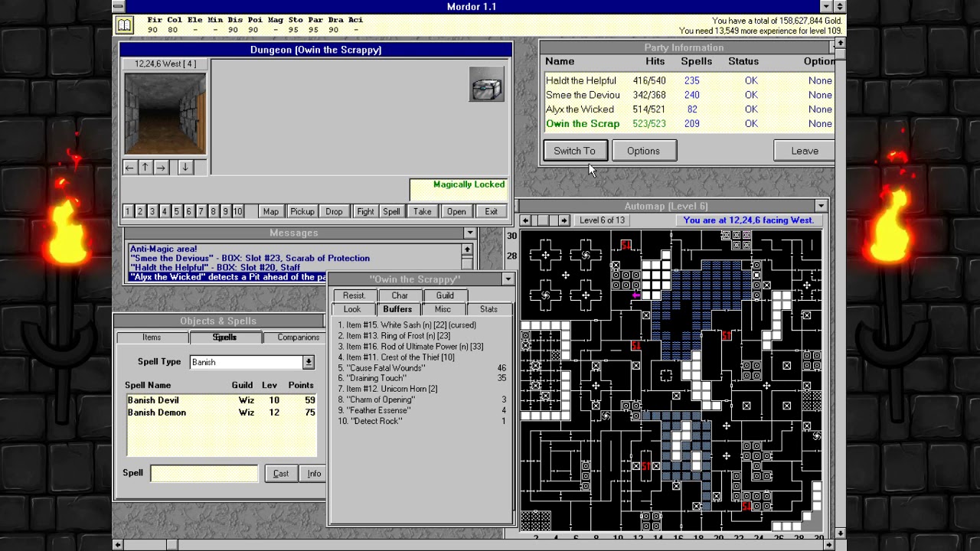
Task: Select buffer 8 Charm of Opening
Action: pyautogui.click(x=422, y=400)
